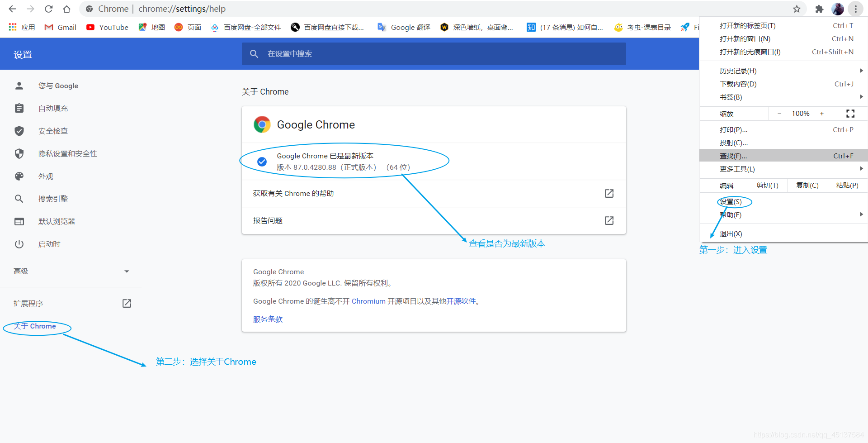Expand the 高级 advanced section
This screenshot has height=443, width=868.
71,271
